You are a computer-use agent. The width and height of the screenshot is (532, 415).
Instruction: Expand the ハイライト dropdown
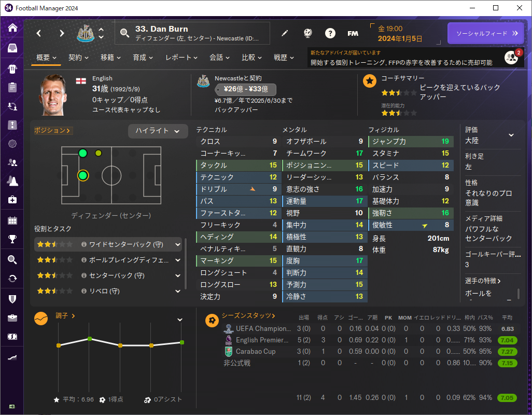click(x=158, y=131)
